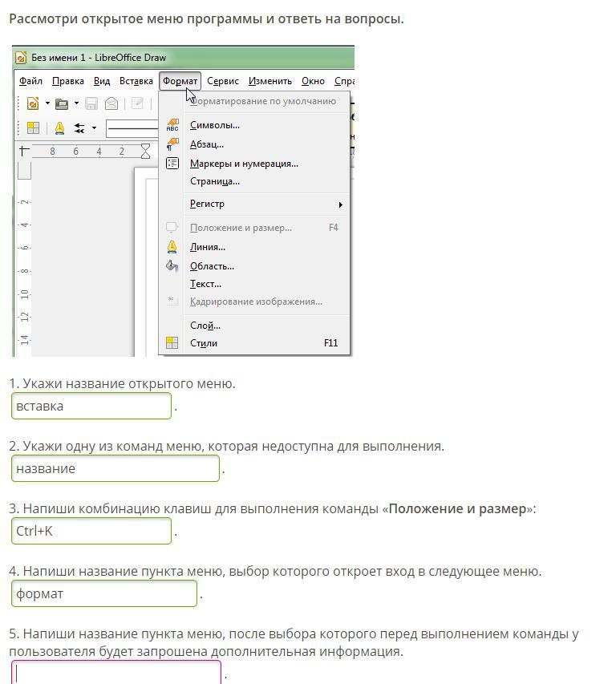Click the Save floppy icon
Screen dimensions: 616x684
point(91,103)
